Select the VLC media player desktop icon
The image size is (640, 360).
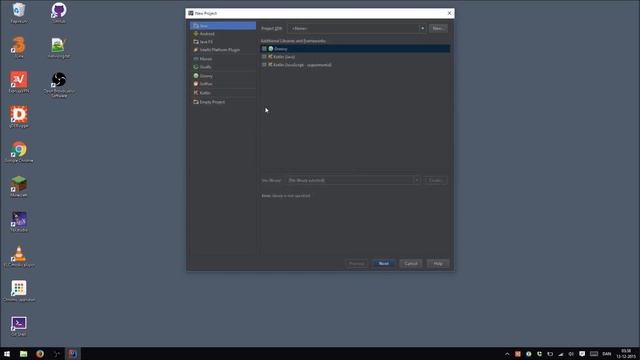(19, 257)
